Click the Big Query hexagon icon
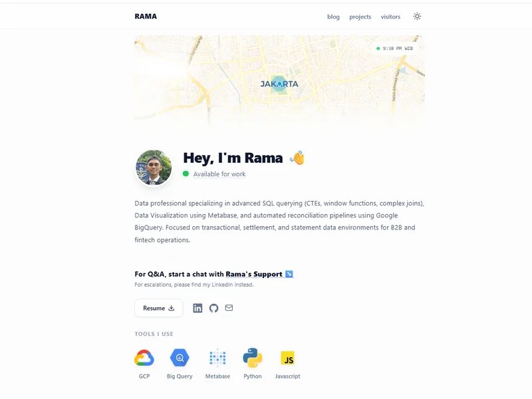The image size is (532, 399). pyautogui.click(x=180, y=358)
